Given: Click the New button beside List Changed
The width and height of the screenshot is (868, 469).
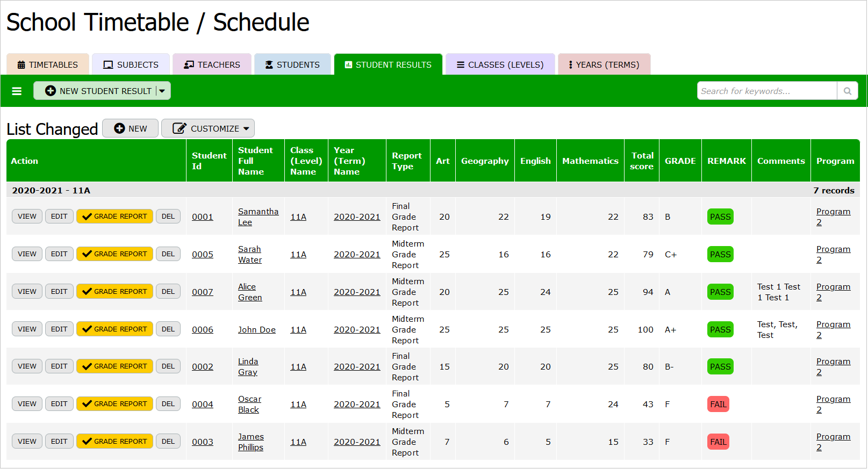Looking at the screenshot, I should [131, 129].
